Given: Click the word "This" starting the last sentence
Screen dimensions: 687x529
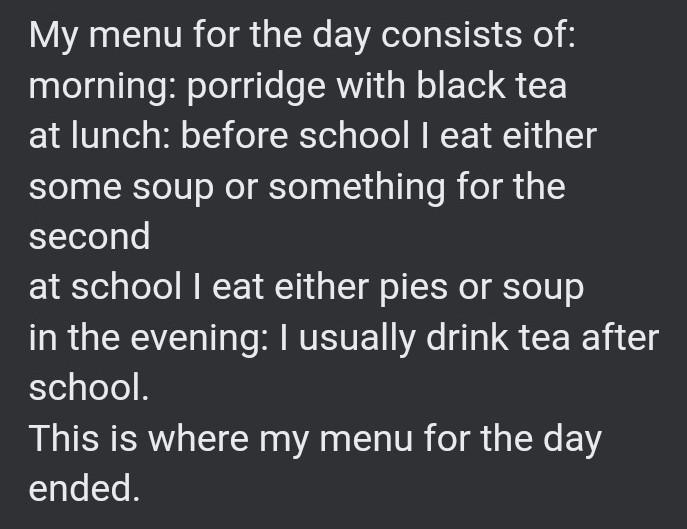Looking at the screenshot, I should pos(64,438).
